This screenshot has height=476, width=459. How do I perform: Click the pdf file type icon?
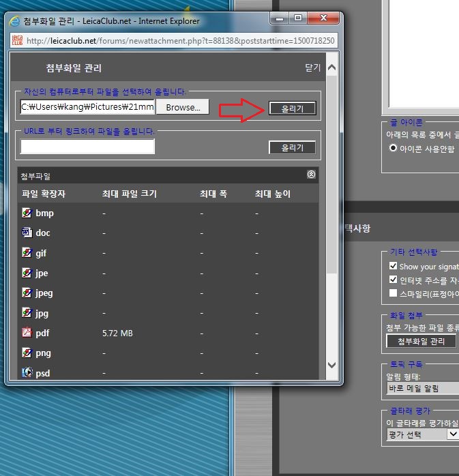click(27, 333)
